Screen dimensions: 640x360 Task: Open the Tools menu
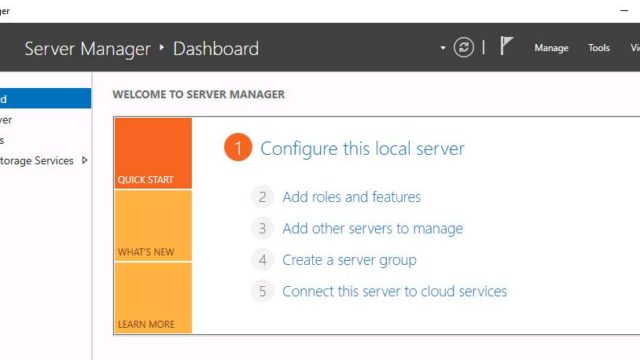tap(599, 48)
